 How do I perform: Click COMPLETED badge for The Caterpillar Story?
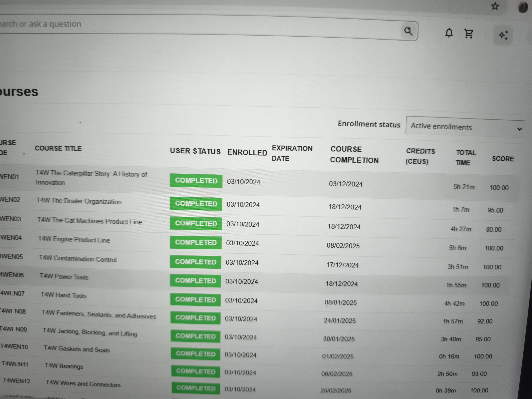click(196, 180)
